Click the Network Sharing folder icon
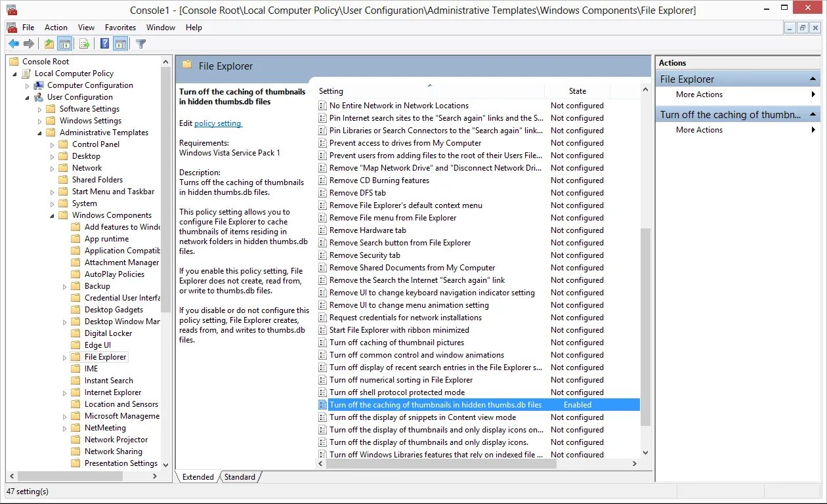Image resolution: width=827 pixels, height=504 pixels. coord(76,451)
